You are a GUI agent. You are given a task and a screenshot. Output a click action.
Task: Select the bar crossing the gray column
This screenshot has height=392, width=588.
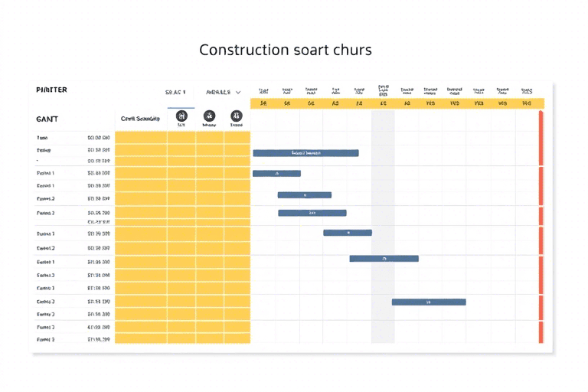384,259
